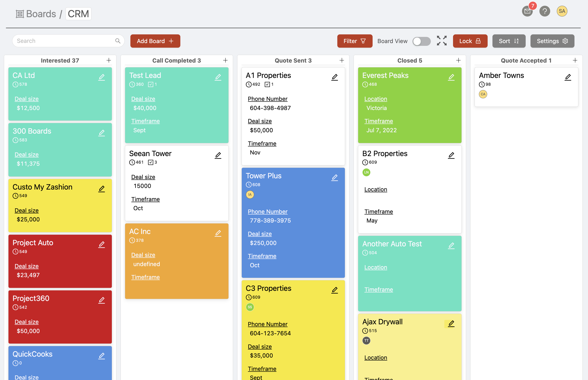Click the Victoria location value

[x=377, y=108]
